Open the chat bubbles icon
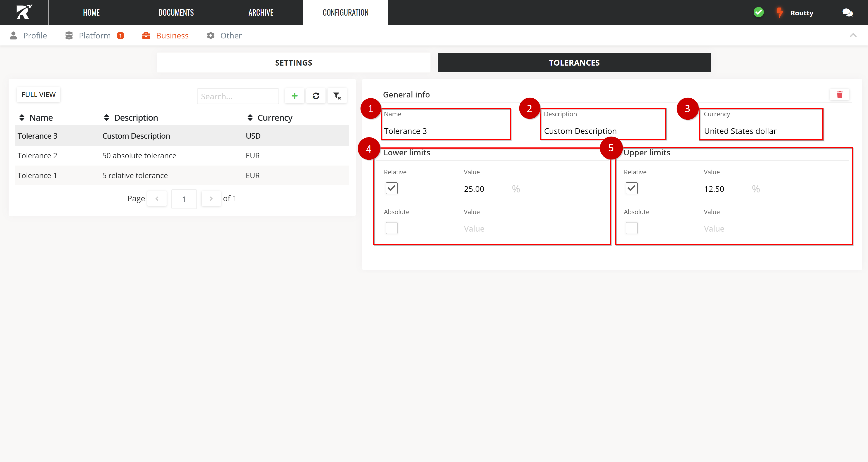Image resolution: width=868 pixels, height=462 pixels. pyautogui.click(x=847, y=13)
